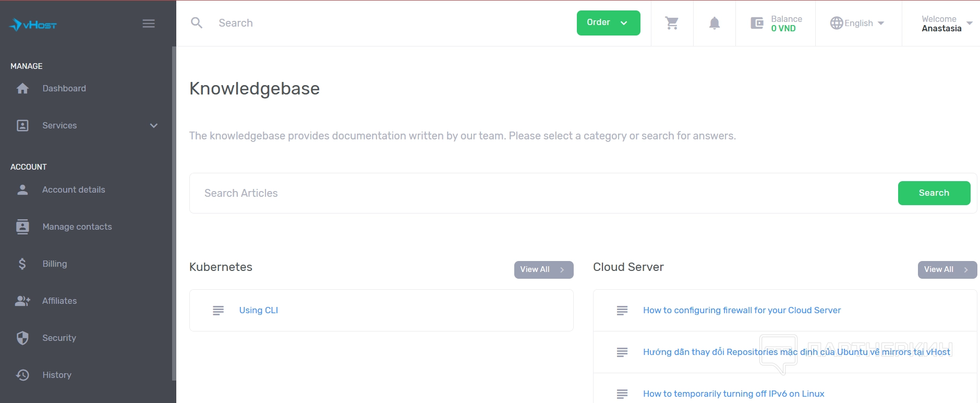The width and height of the screenshot is (980, 403).
Task: Focus the Search Articles input field
Action: (x=542, y=193)
